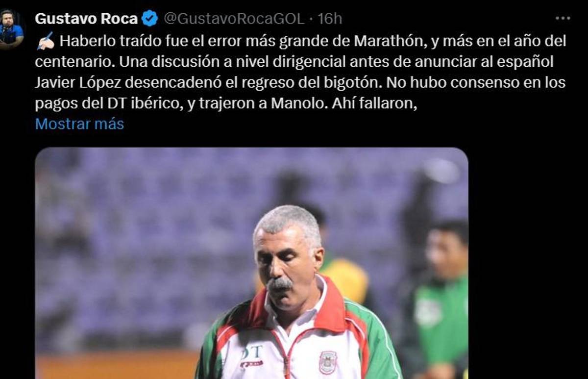The height and width of the screenshot is (379, 588).
Task: Open the three-dot more options menu
Action: coord(563,18)
